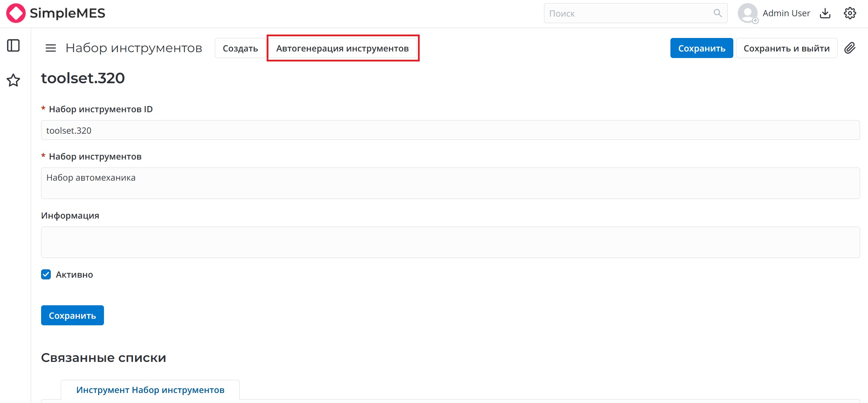Toggle the sidebar panel icon
The height and width of the screenshot is (403, 868).
(13, 46)
